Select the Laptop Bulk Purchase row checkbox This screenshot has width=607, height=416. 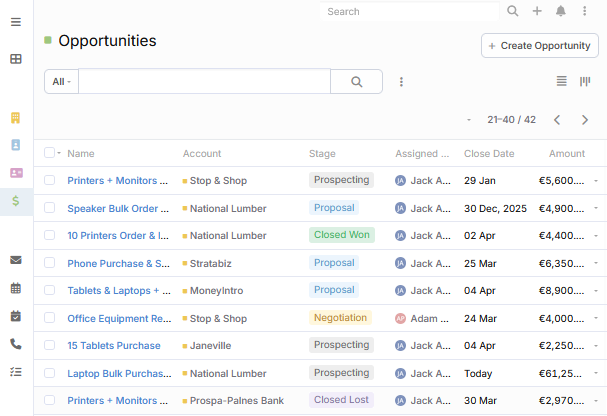[49, 373]
